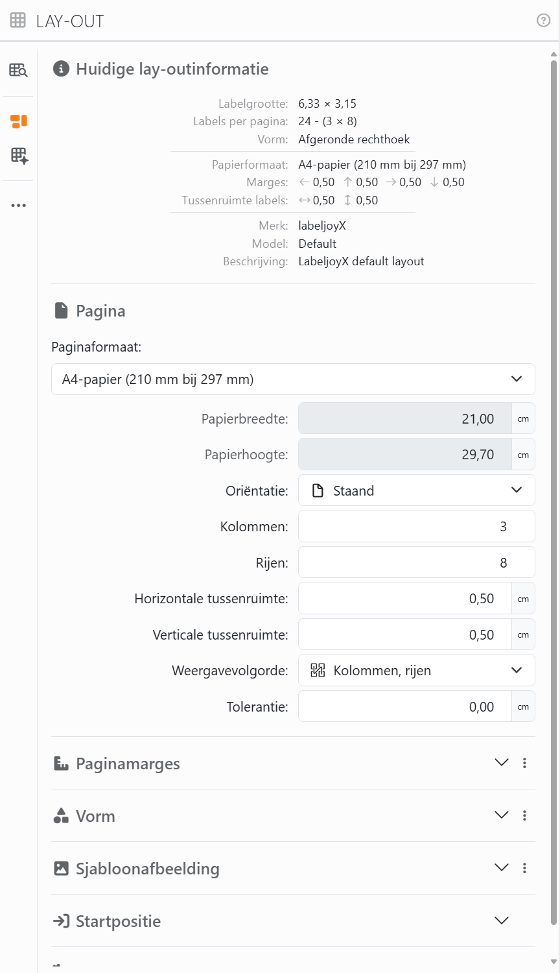Viewport: 560px width, 973px height.
Task: Open Paginamarges kebab options menu
Action: (524, 763)
